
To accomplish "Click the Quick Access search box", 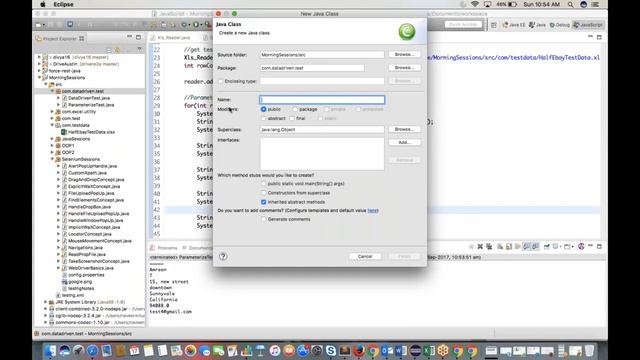I will [463, 25].
